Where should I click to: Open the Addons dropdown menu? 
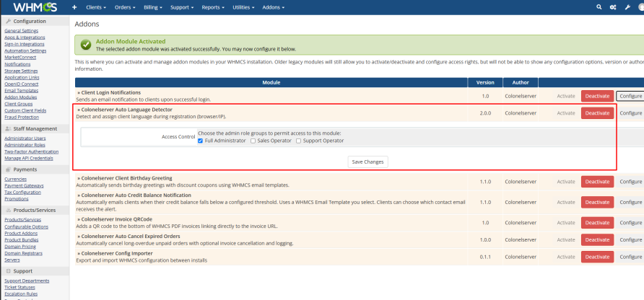pyautogui.click(x=273, y=7)
